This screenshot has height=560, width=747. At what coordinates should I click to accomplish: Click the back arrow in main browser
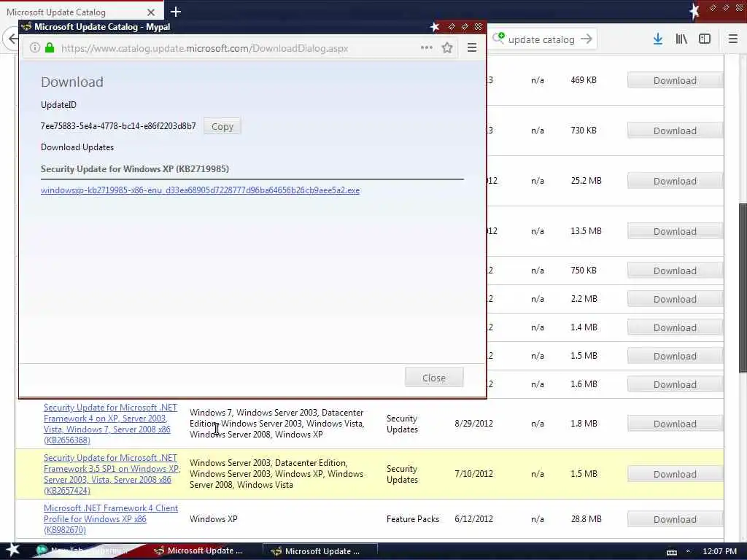12,39
